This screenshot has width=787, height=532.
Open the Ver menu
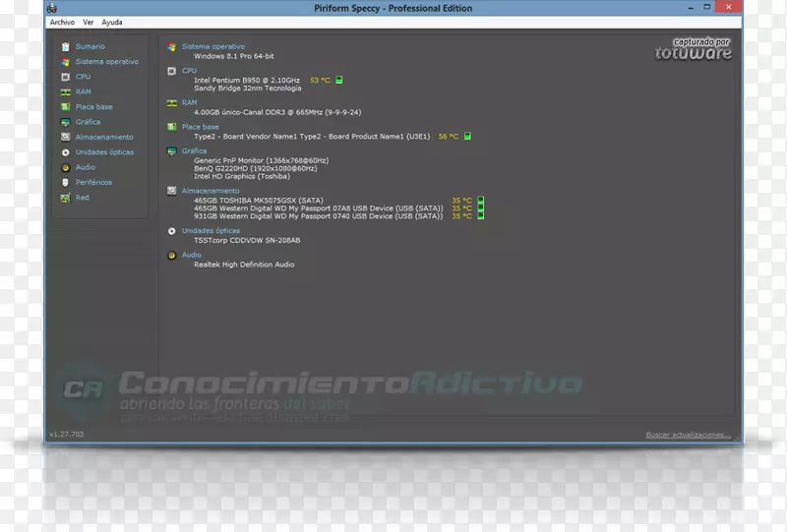point(89,22)
